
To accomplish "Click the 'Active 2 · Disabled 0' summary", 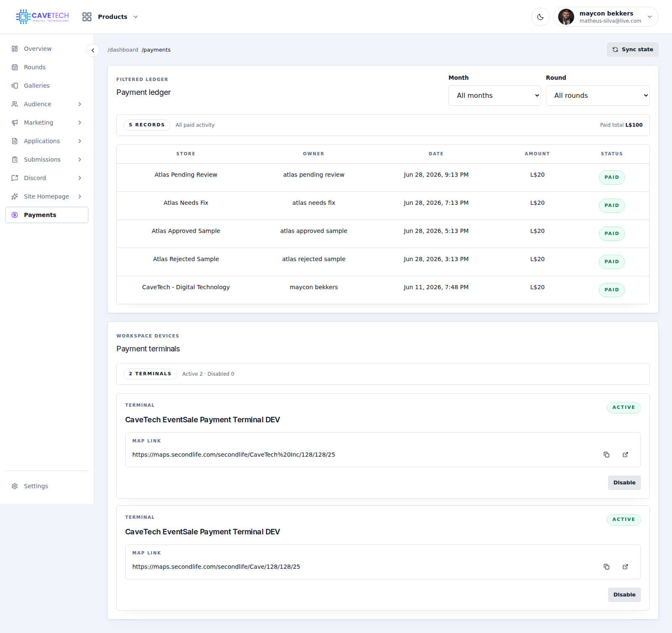I will (208, 374).
